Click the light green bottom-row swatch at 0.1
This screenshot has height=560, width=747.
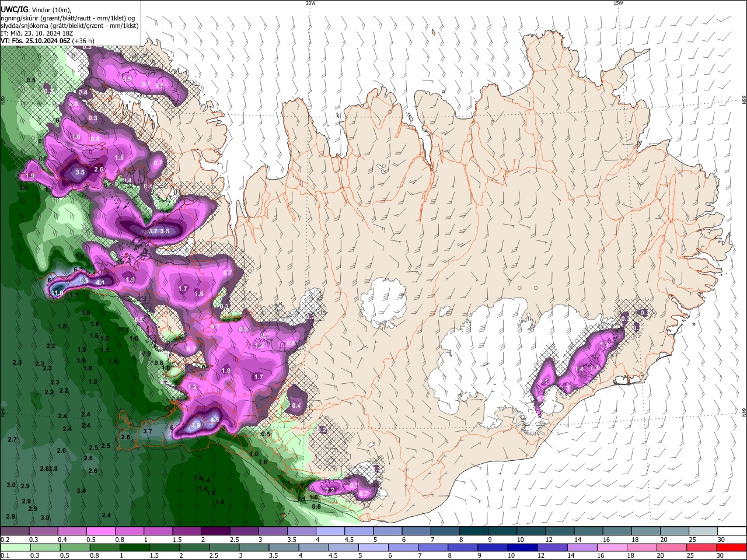14,547
